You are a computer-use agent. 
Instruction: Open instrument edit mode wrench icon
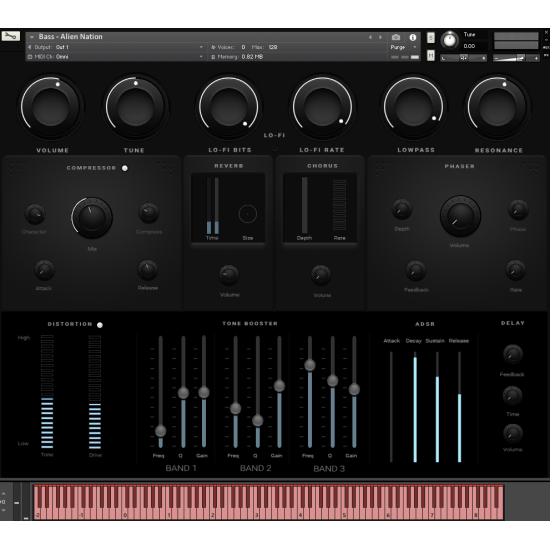(x=11, y=36)
